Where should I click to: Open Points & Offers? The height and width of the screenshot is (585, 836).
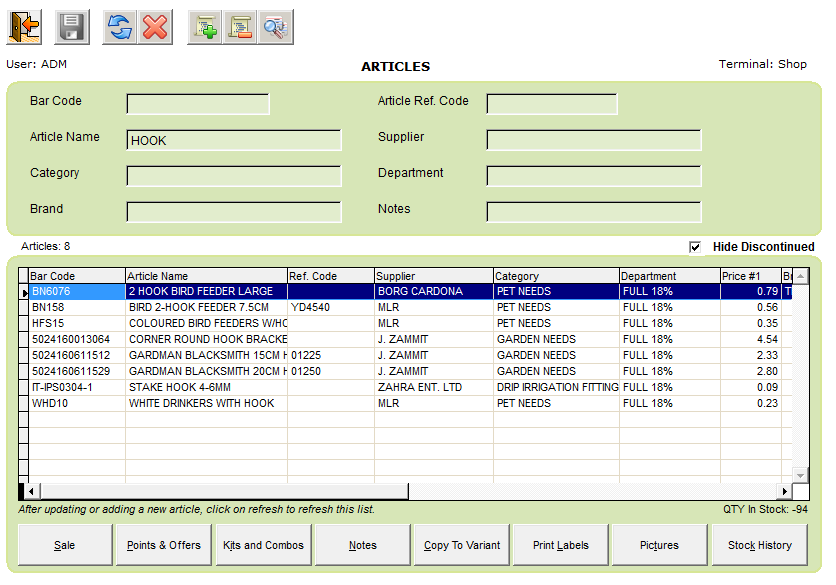pos(164,545)
